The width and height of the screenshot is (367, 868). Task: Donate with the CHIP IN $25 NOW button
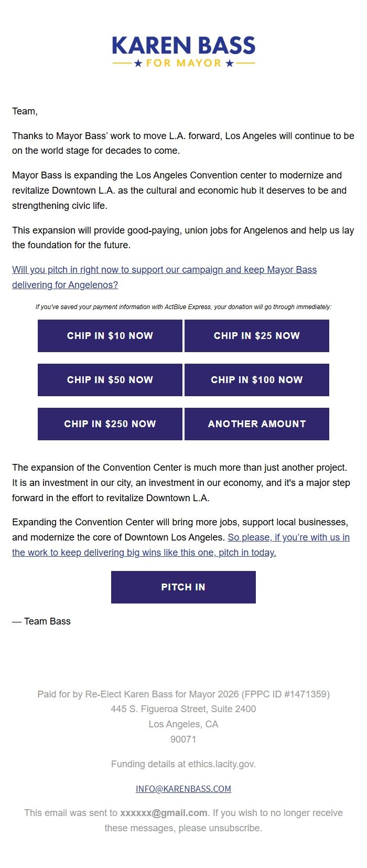256,336
